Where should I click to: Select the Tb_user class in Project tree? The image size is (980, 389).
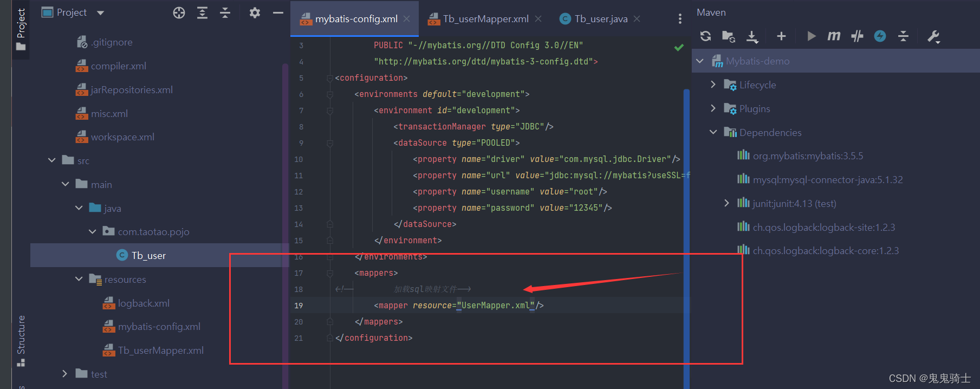pyautogui.click(x=148, y=256)
